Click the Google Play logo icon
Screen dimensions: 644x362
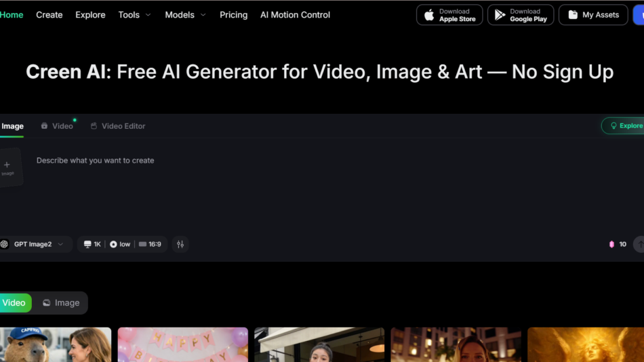[500, 15]
